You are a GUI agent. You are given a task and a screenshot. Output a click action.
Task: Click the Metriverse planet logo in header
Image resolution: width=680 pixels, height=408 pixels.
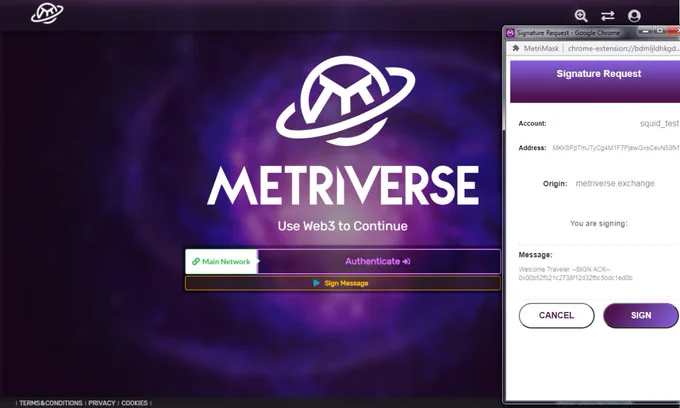pos(47,13)
